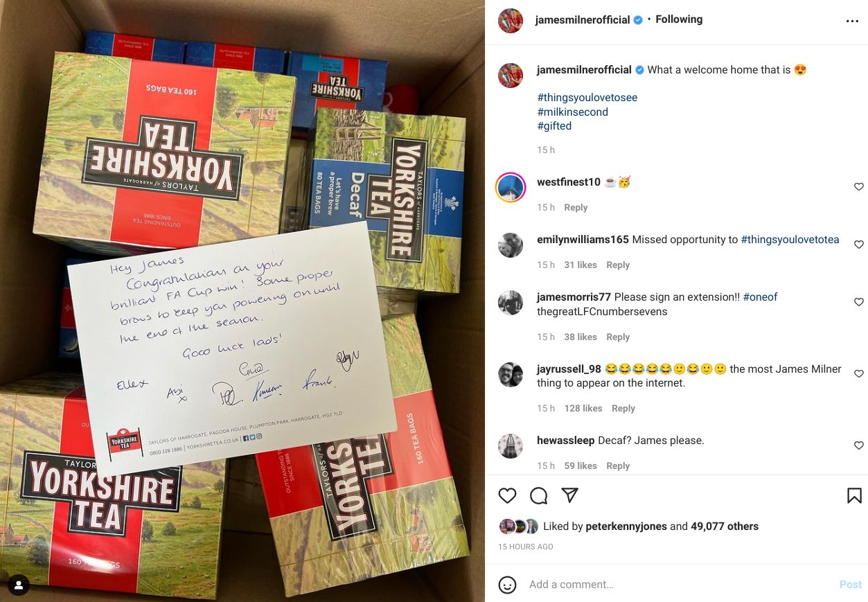Save post with bookmark icon

(854, 495)
